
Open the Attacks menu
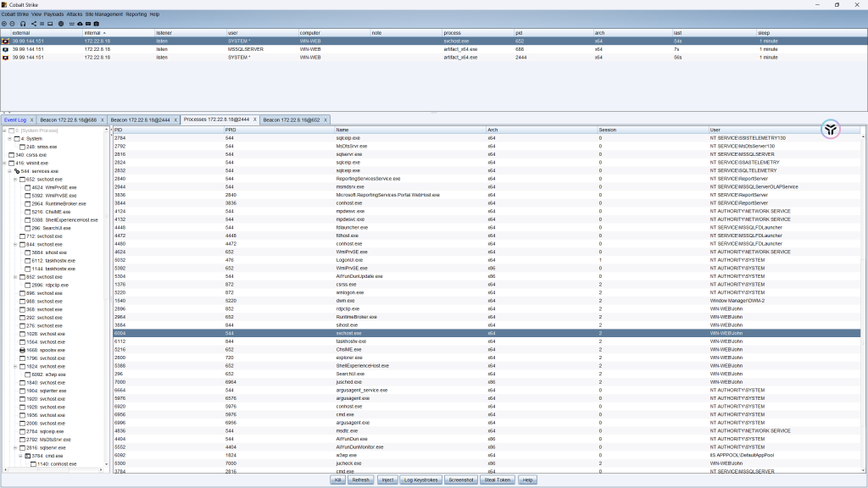[75, 14]
